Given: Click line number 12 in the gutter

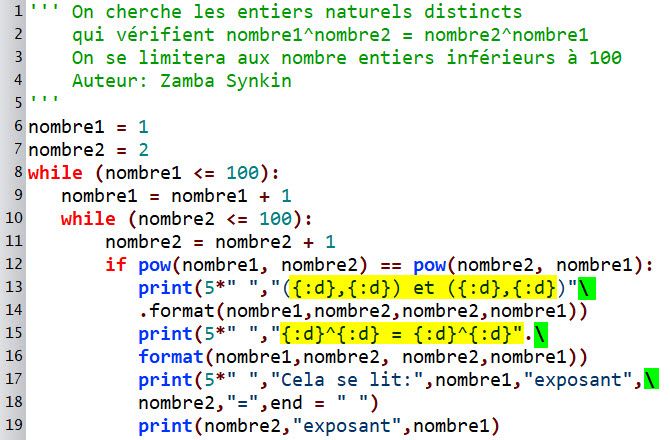Looking at the screenshot, I should (x=14, y=264).
